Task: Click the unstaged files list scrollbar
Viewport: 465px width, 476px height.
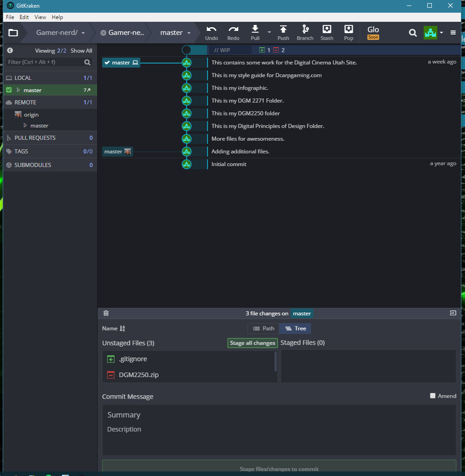Action: tap(276, 361)
